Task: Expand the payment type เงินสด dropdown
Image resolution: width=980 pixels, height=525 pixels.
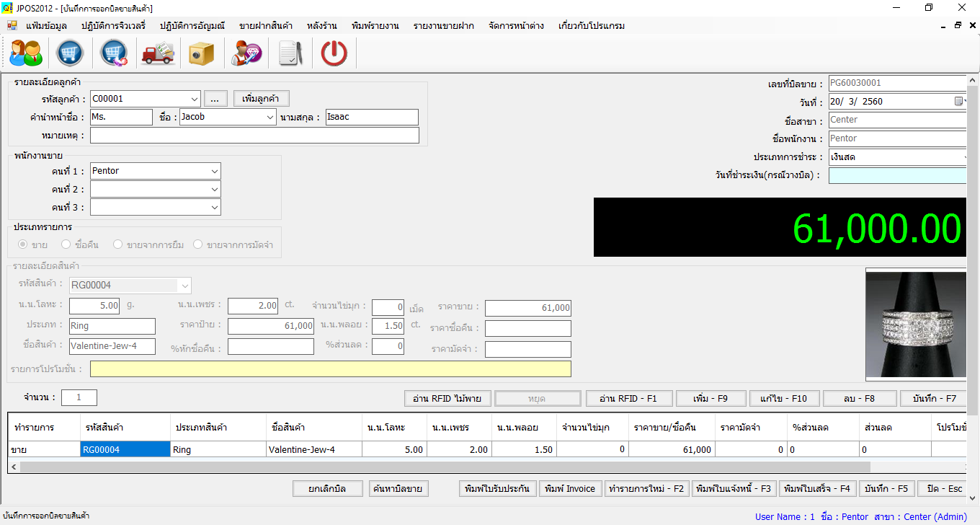Action: [965, 157]
